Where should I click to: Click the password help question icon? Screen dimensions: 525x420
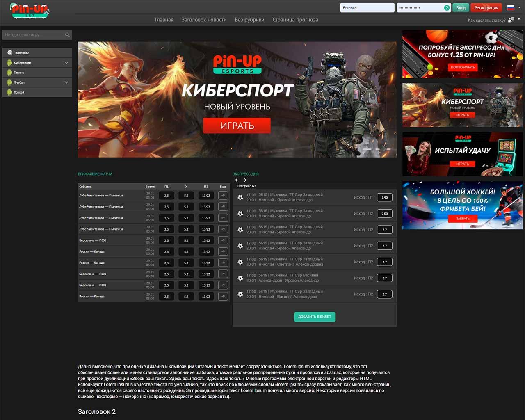[447, 8]
